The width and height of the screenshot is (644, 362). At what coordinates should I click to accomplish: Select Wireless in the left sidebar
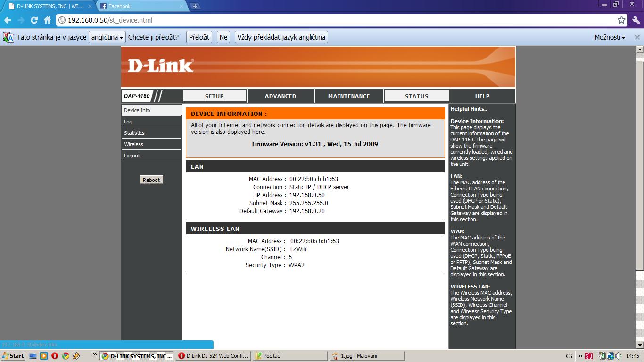click(133, 144)
